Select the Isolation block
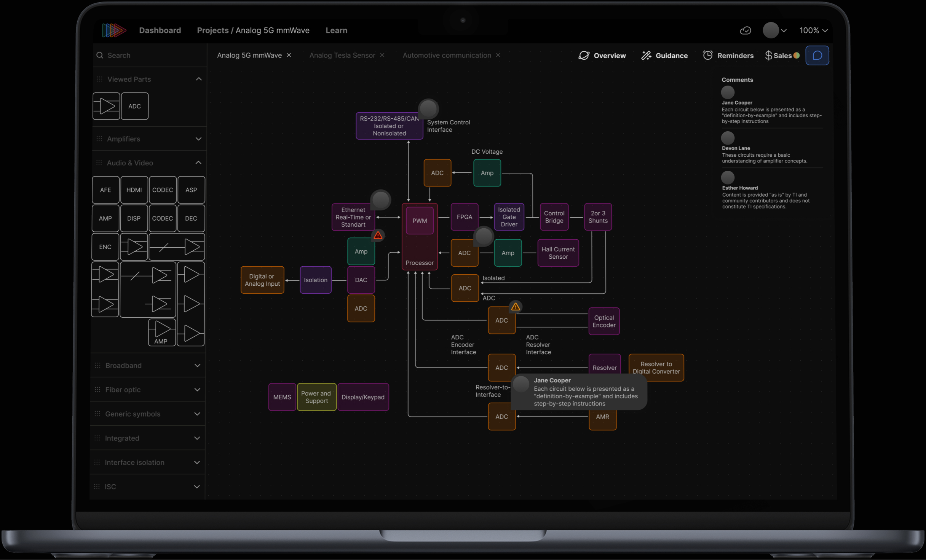 coord(316,280)
